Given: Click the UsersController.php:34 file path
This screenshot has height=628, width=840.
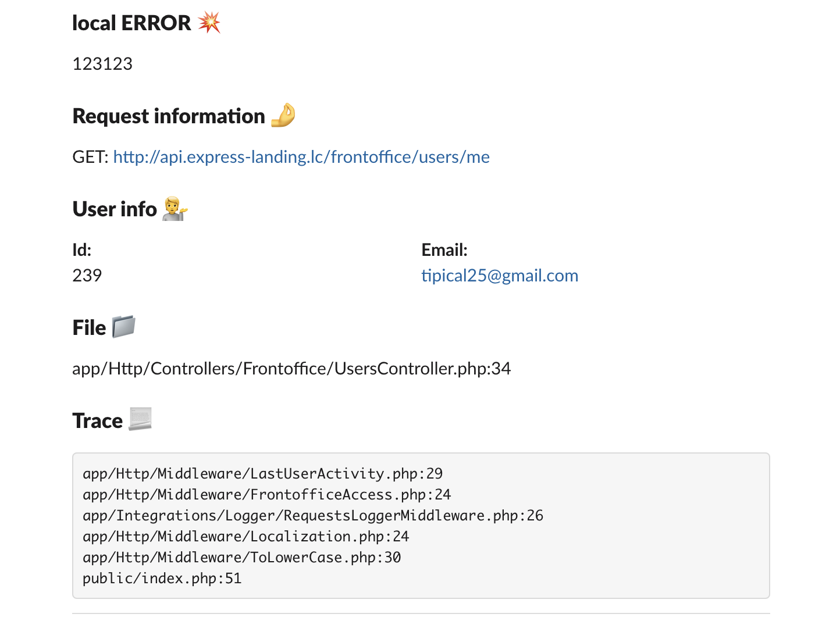Looking at the screenshot, I should click(x=291, y=369).
